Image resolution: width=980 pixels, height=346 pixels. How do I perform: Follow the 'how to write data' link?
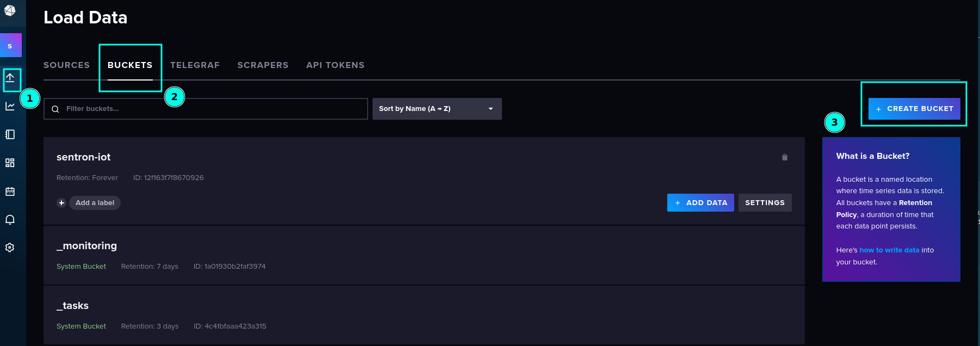(889, 250)
